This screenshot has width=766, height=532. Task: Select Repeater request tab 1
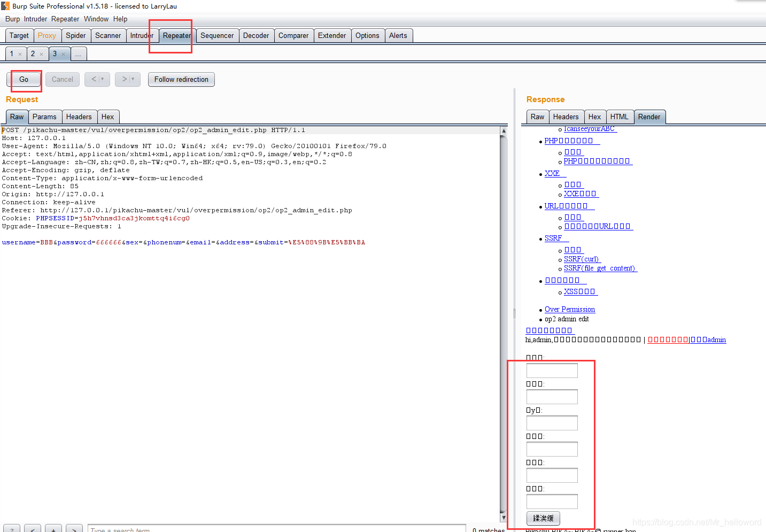point(12,54)
